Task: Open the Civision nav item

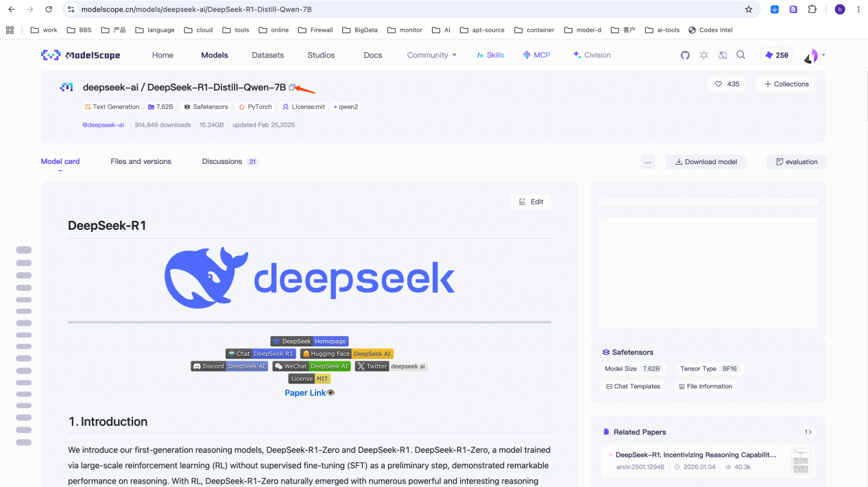Action: 592,55
